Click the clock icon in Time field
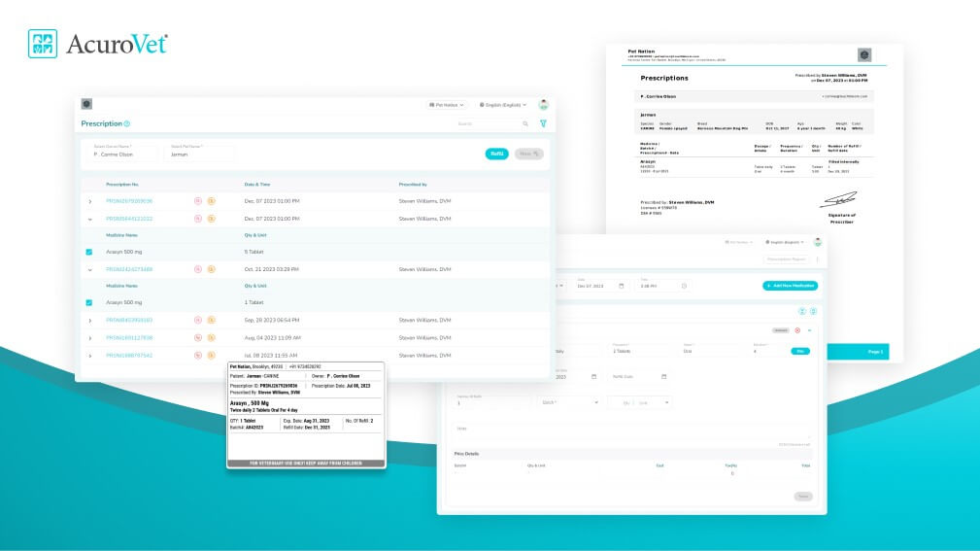This screenshot has height=551, width=980. 684,286
